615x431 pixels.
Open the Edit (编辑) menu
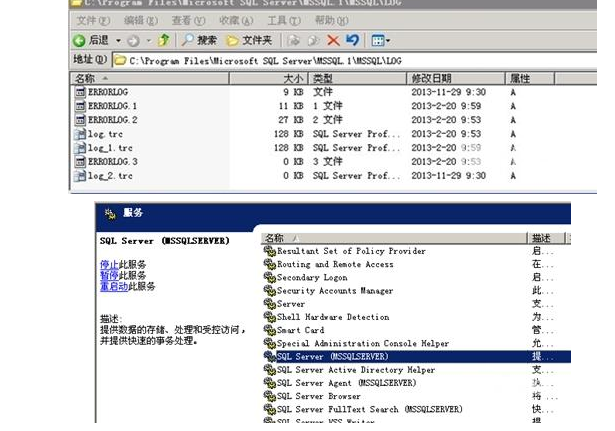141,20
